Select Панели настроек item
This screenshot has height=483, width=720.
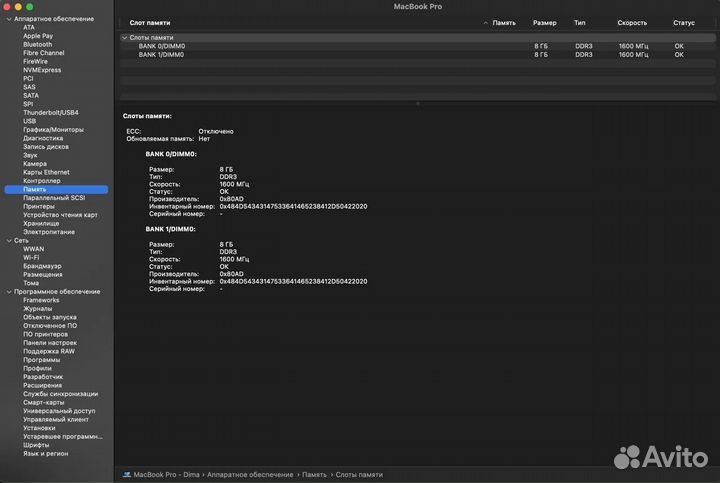pos(50,343)
